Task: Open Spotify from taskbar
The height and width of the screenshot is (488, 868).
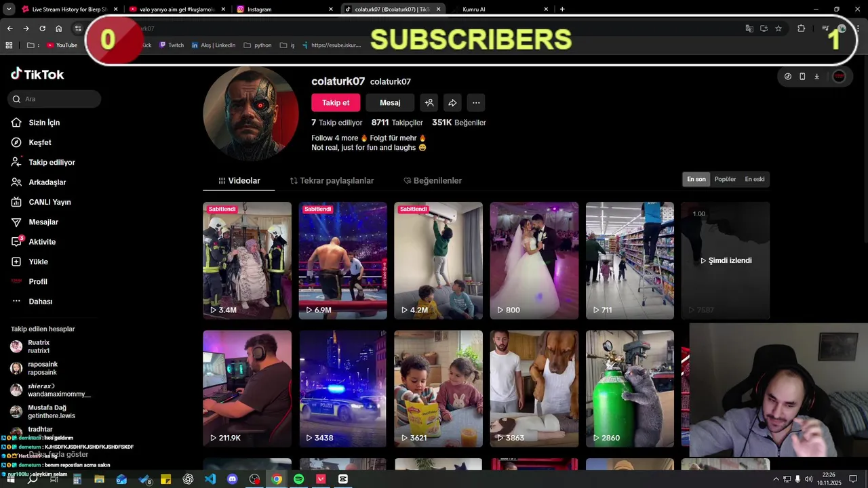Action: tap(299, 479)
